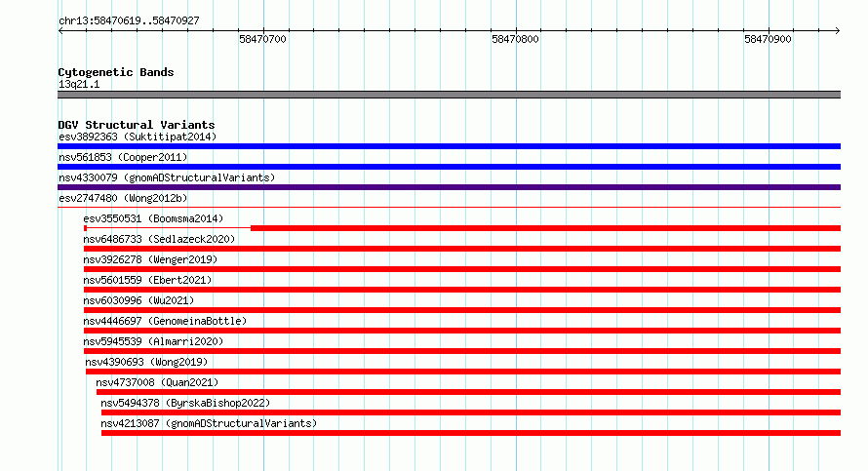Click the nsv561853 (Cooper2011) label

(123, 157)
